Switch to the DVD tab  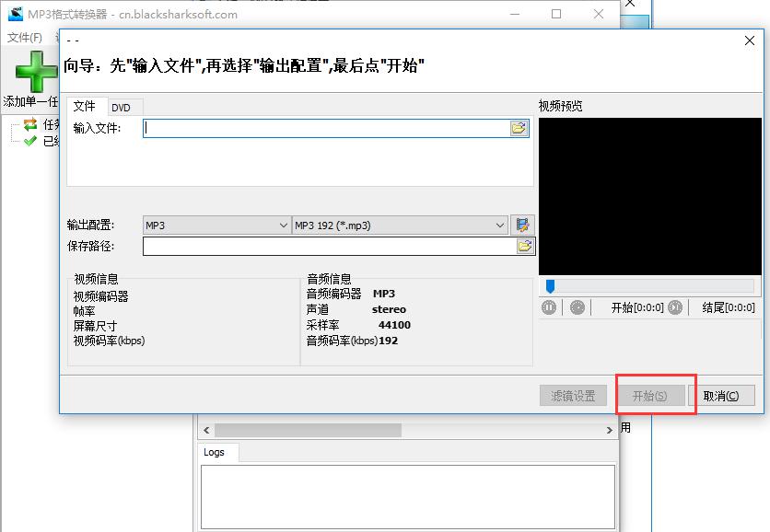tap(124, 107)
